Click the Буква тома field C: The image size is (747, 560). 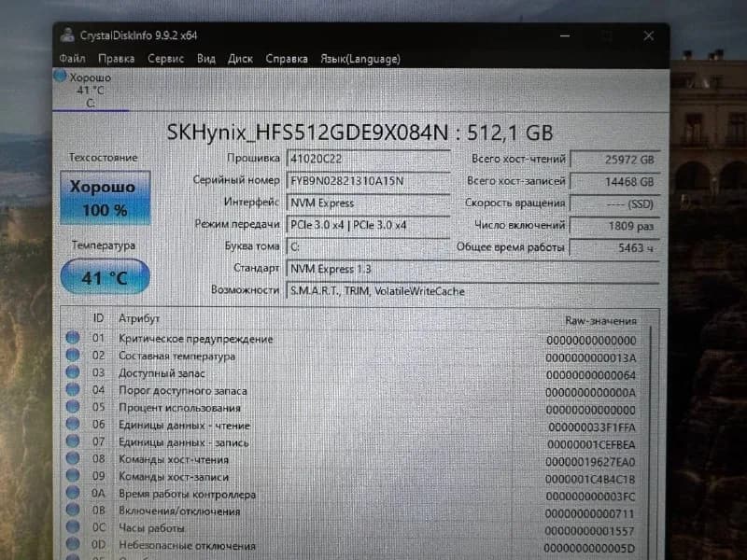(368, 246)
